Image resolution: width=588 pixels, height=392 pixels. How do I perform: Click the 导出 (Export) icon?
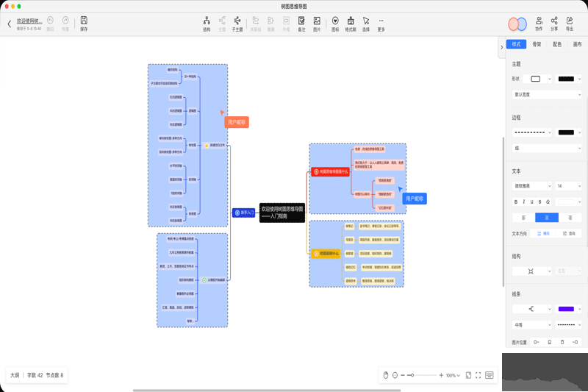(570, 24)
